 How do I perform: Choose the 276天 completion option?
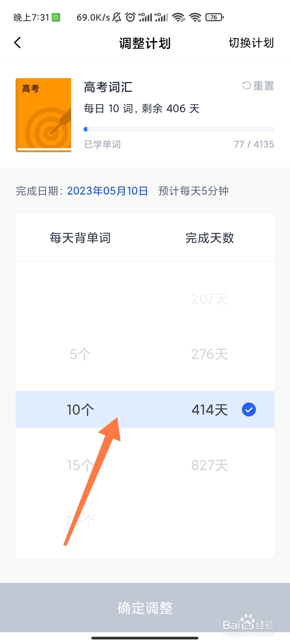click(x=209, y=354)
